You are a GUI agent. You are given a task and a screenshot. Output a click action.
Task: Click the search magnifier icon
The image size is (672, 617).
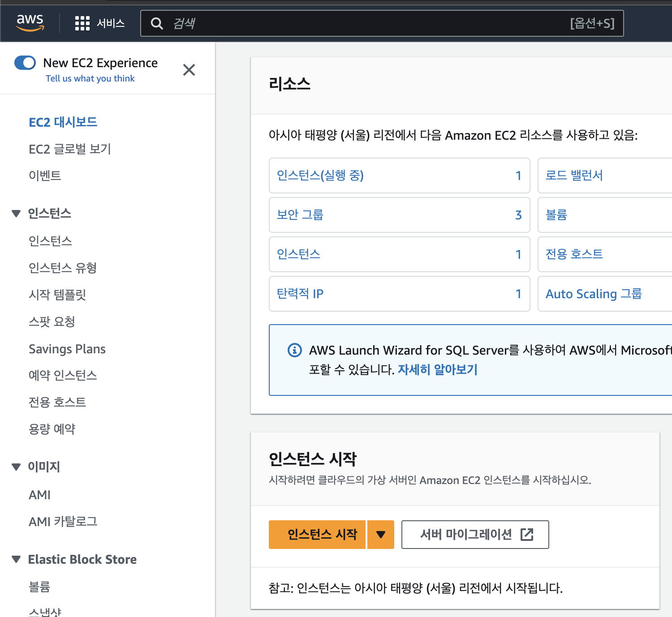pos(156,23)
